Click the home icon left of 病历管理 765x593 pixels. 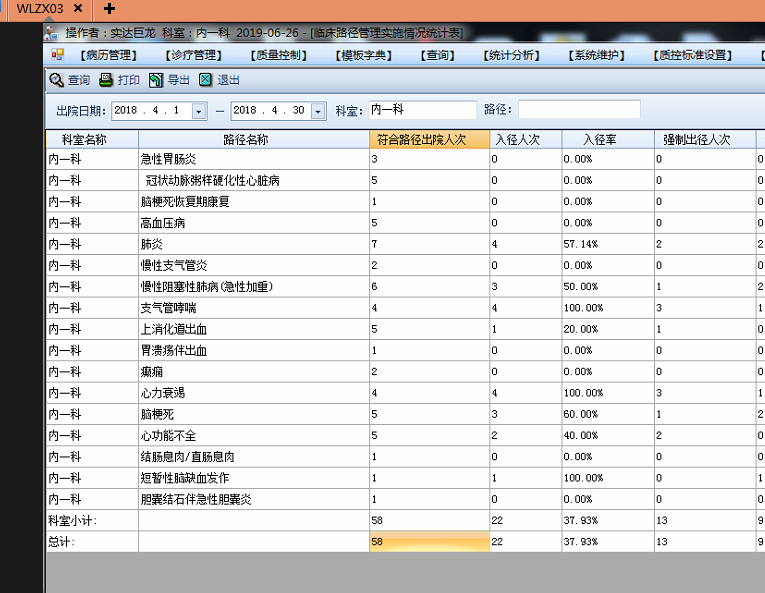(58, 55)
